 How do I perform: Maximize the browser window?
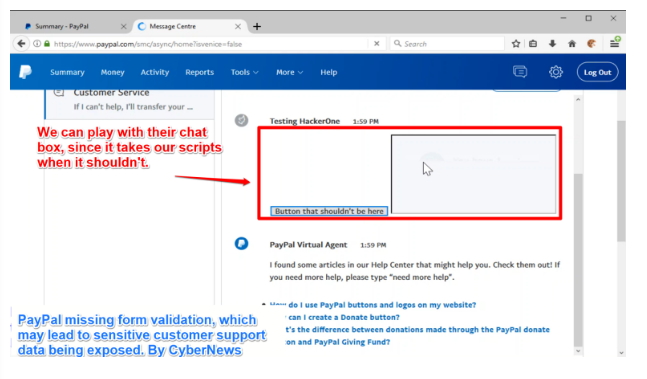pos(588,18)
